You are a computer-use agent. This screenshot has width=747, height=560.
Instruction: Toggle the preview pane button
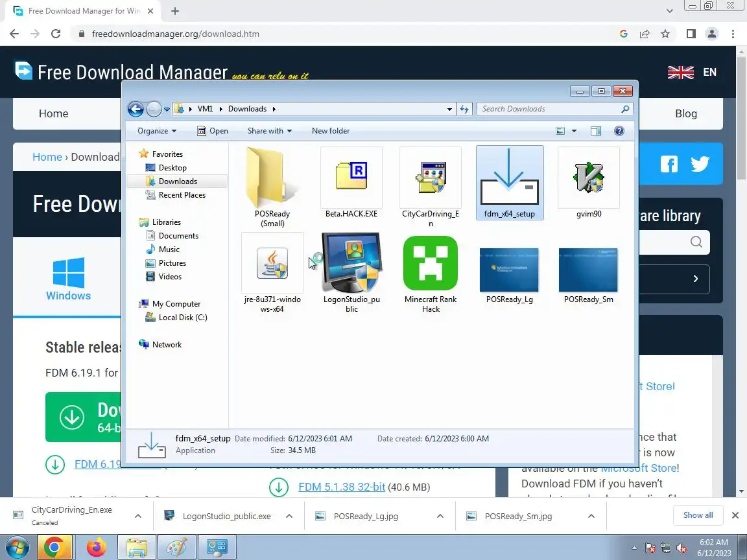[x=595, y=131]
